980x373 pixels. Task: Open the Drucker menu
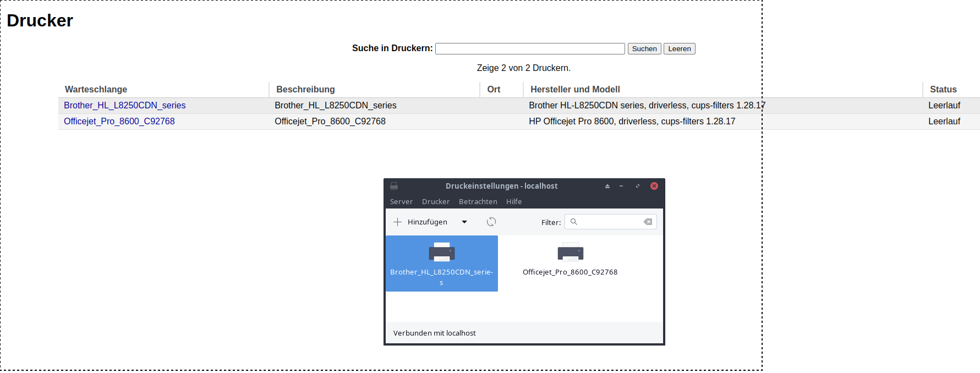coord(436,201)
